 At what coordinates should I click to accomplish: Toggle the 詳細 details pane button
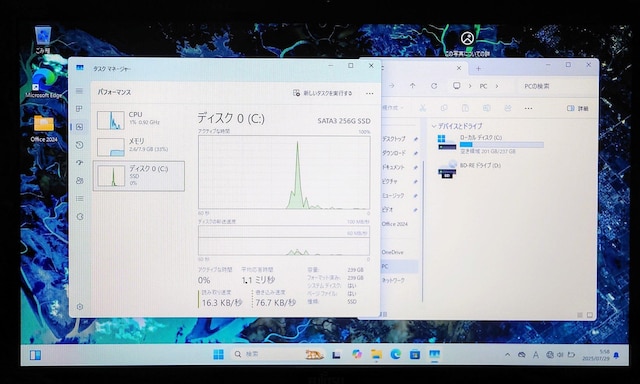pos(578,109)
